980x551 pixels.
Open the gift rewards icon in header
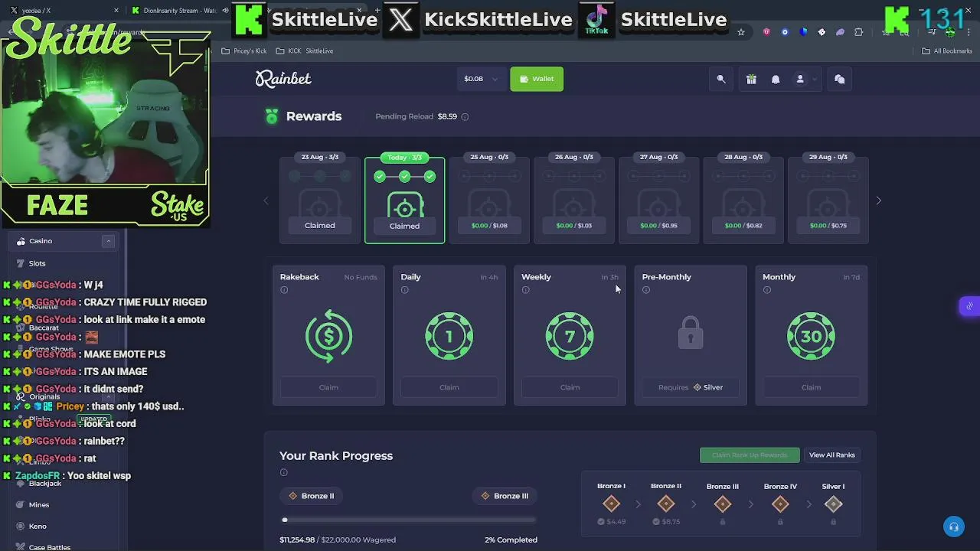click(751, 79)
